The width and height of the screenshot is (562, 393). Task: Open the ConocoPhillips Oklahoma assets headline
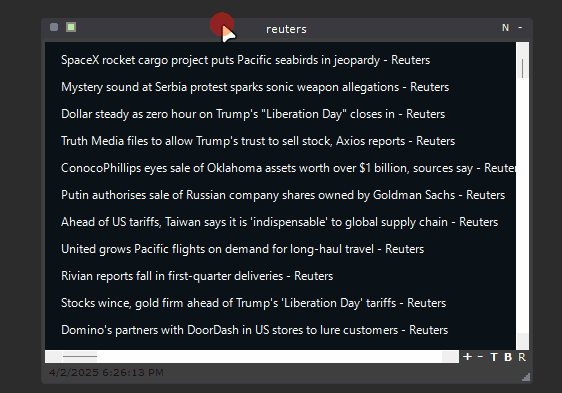(x=288, y=168)
